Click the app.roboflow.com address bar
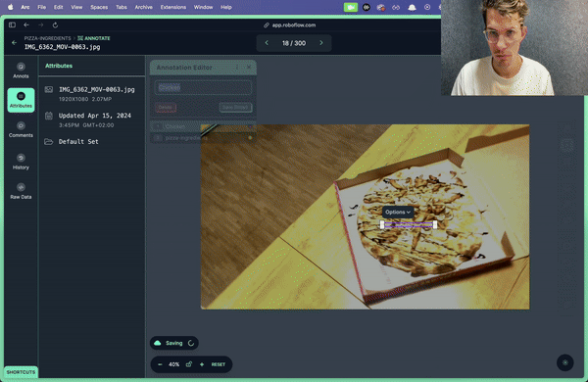The height and width of the screenshot is (382, 588). click(289, 25)
